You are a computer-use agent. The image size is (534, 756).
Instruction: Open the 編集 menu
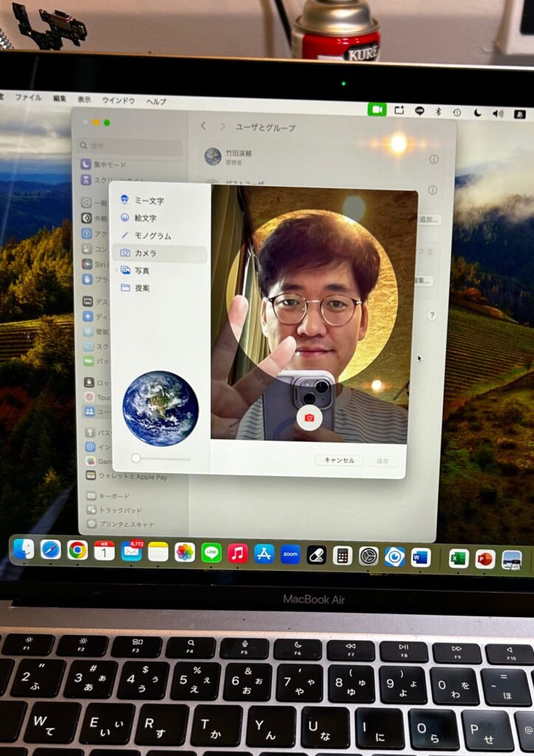(x=60, y=98)
